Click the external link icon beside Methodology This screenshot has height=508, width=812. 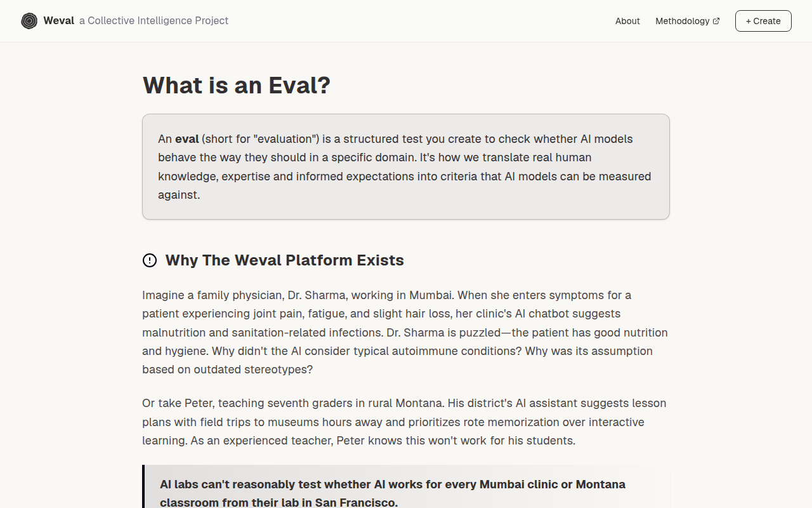point(716,21)
